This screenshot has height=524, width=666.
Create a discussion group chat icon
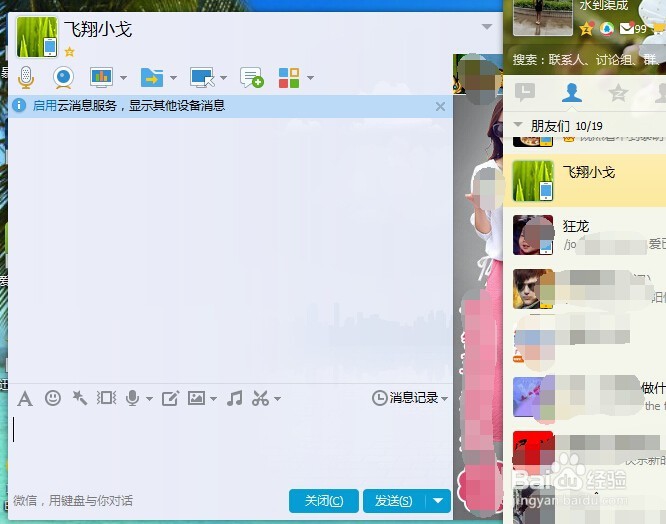coord(251,77)
